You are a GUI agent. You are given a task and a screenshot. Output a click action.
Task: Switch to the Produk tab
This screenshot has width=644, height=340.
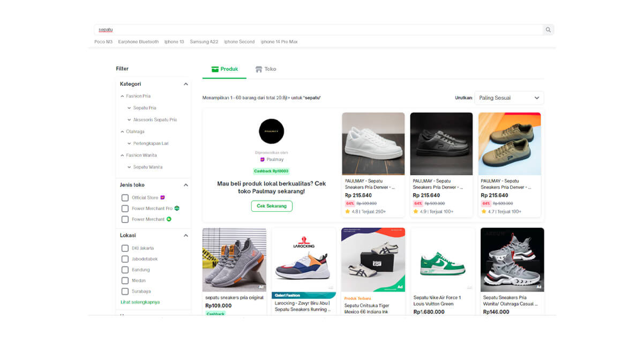click(x=224, y=69)
